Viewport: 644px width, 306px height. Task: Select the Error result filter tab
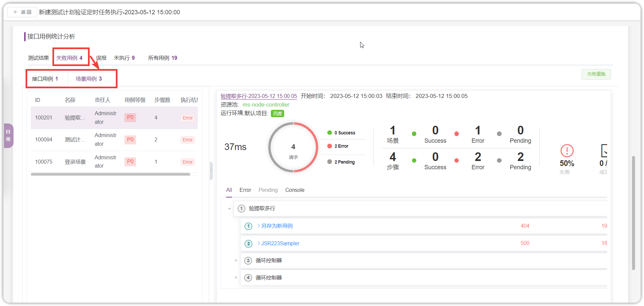click(x=245, y=190)
